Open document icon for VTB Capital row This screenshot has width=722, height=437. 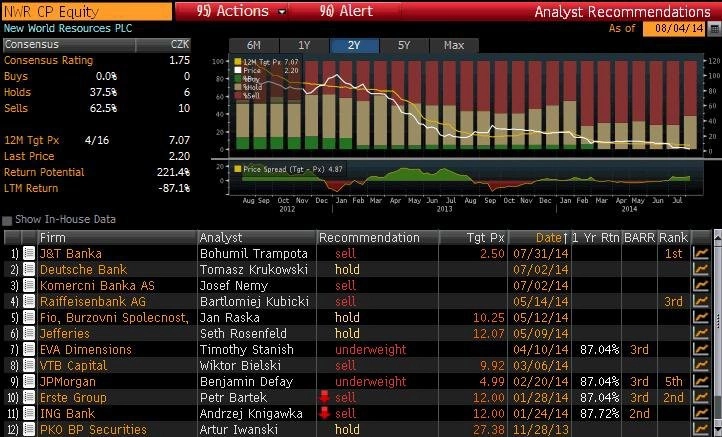pos(29,366)
